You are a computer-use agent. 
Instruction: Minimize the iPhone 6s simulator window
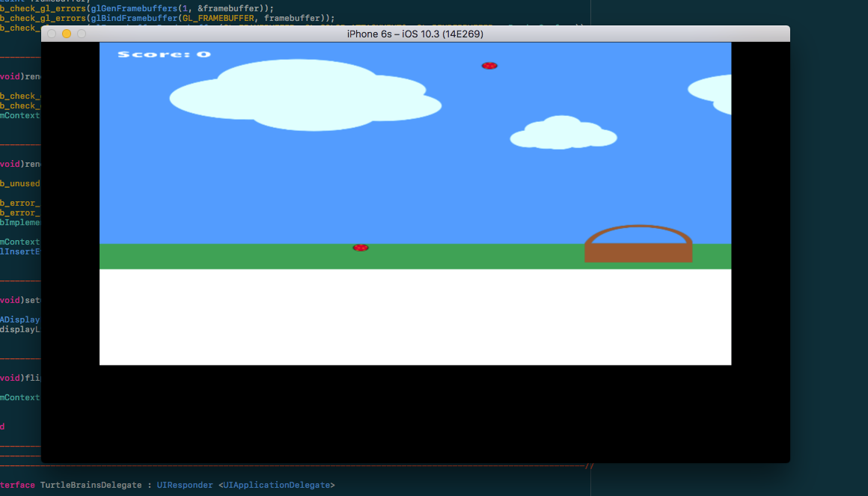pyautogui.click(x=67, y=34)
